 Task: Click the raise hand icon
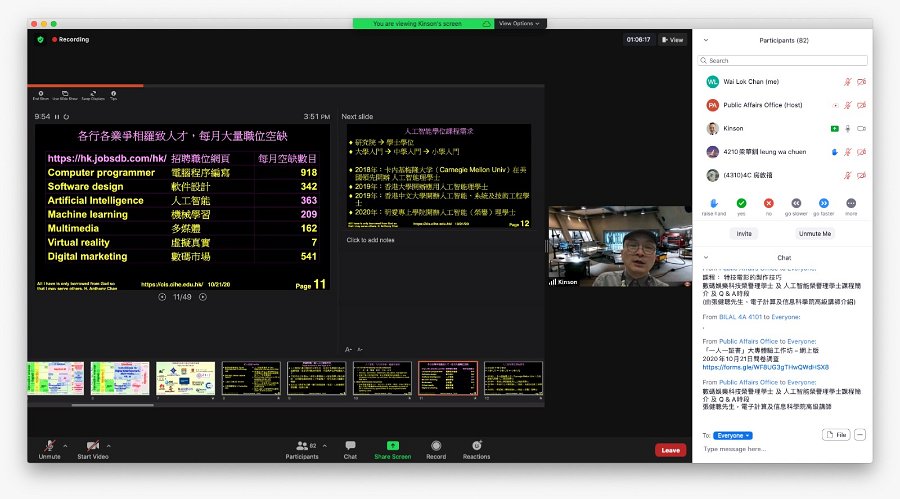coord(713,203)
